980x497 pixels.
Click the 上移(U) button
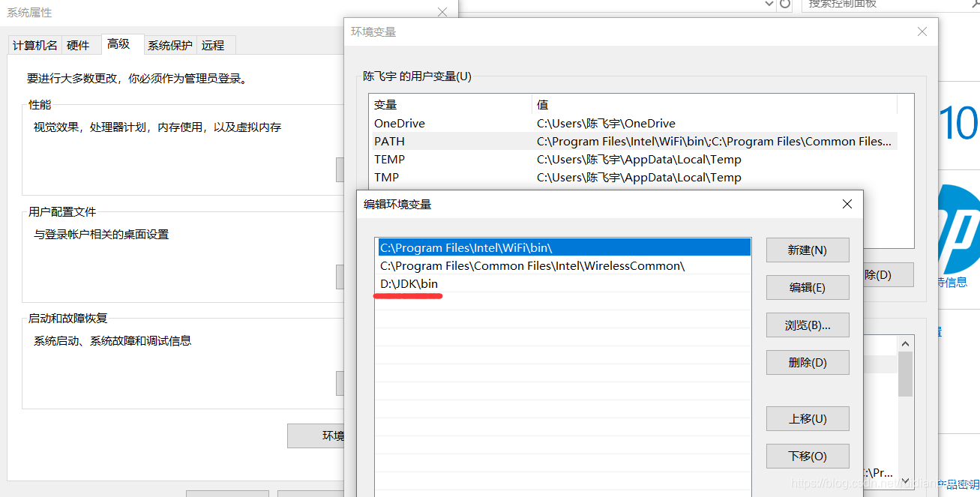click(x=808, y=419)
